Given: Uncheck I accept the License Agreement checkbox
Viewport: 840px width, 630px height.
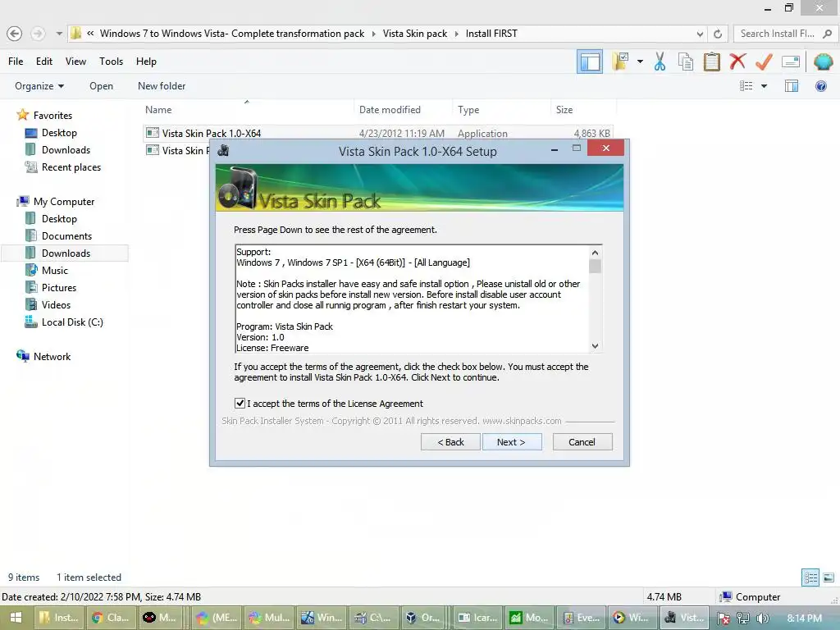Looking at the screenshot, I should [240, 404].
